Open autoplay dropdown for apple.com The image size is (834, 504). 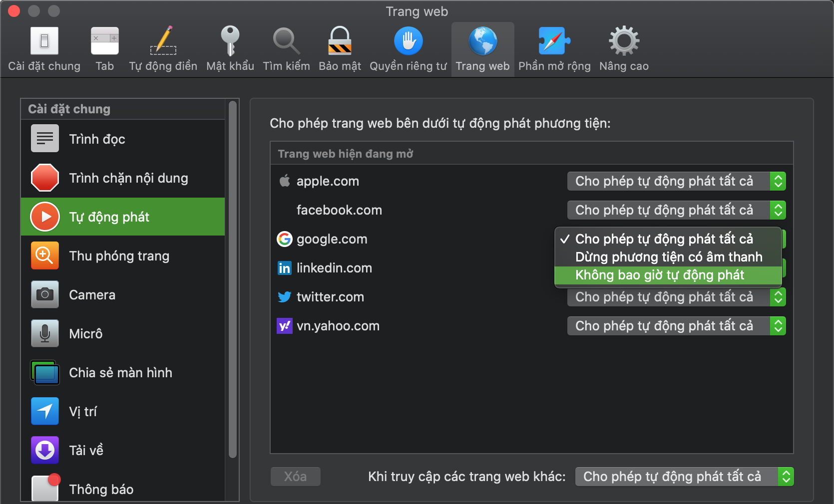pos(676,181)
